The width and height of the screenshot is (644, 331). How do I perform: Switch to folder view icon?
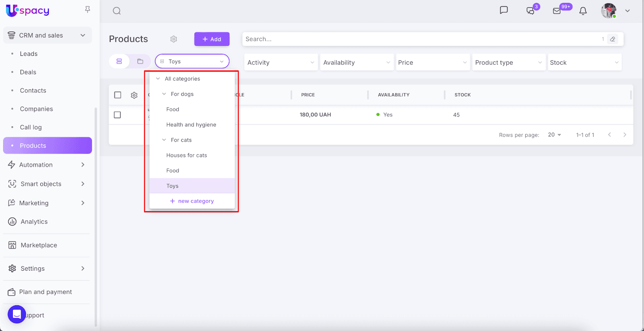pos(140,62)
